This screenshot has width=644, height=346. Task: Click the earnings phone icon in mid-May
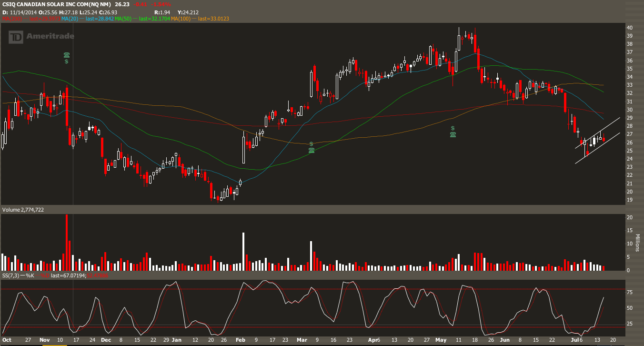[453, 135]
